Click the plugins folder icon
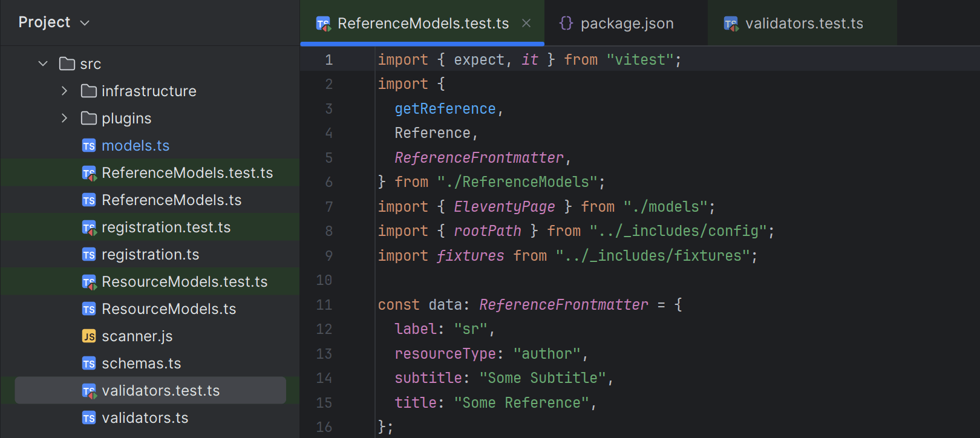The width and height of the screenshot is (980, 438). tap(89, 119)
